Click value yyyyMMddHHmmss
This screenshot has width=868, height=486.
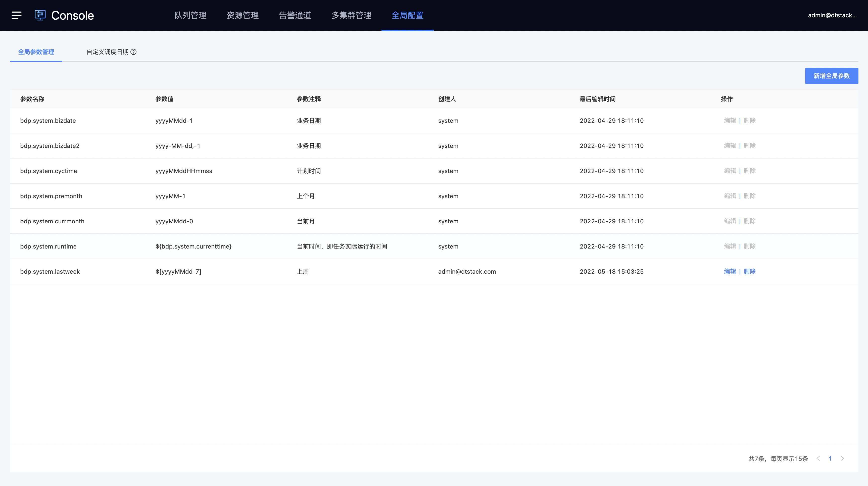click(184, 171)
